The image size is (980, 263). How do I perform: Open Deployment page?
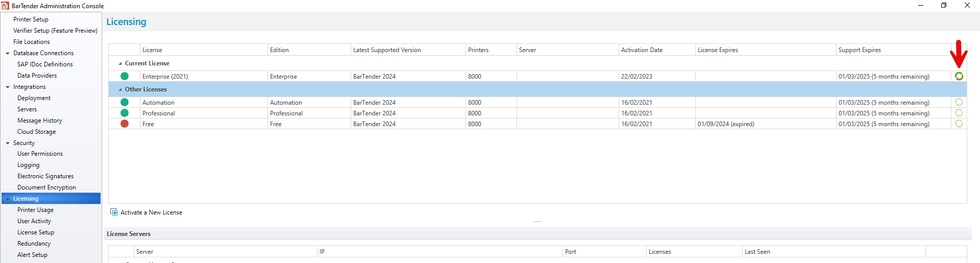coord(34,98)
